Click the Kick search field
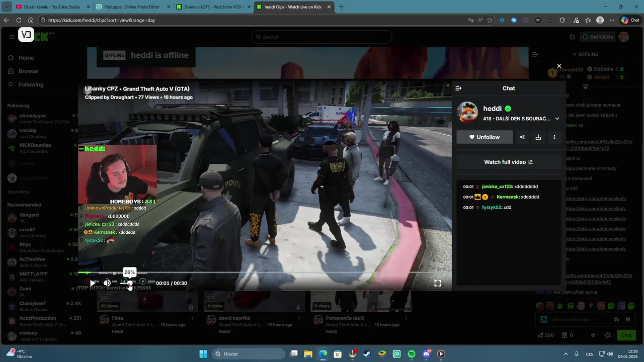 pyautogui.click(x=322, y=37)
